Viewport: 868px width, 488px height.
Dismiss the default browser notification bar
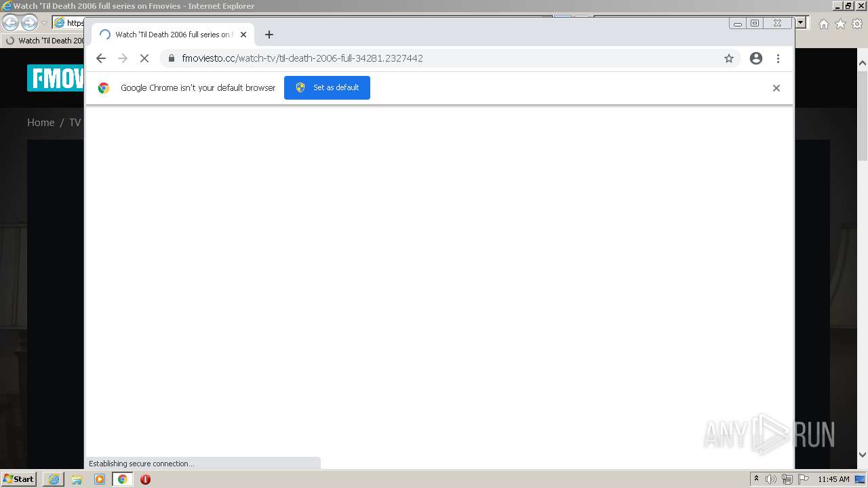tap(776, 88)
